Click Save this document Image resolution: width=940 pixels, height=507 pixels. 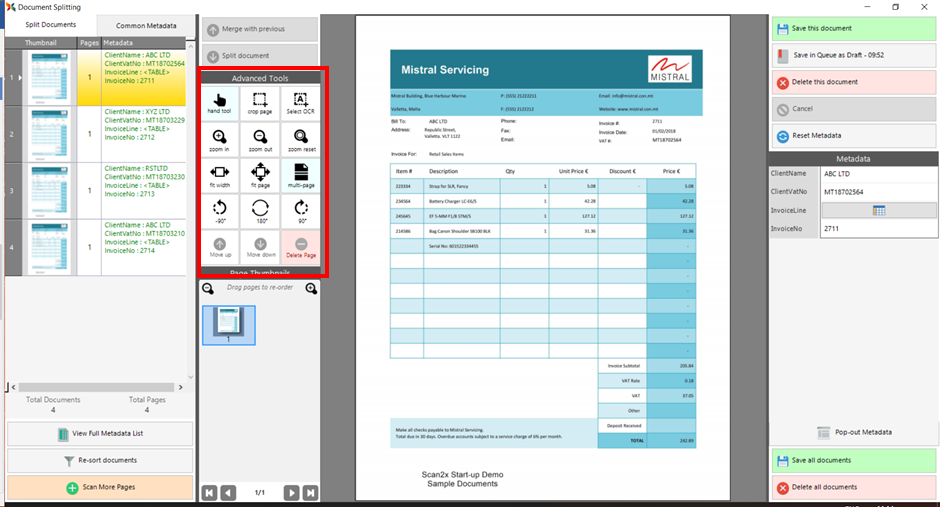853,28
